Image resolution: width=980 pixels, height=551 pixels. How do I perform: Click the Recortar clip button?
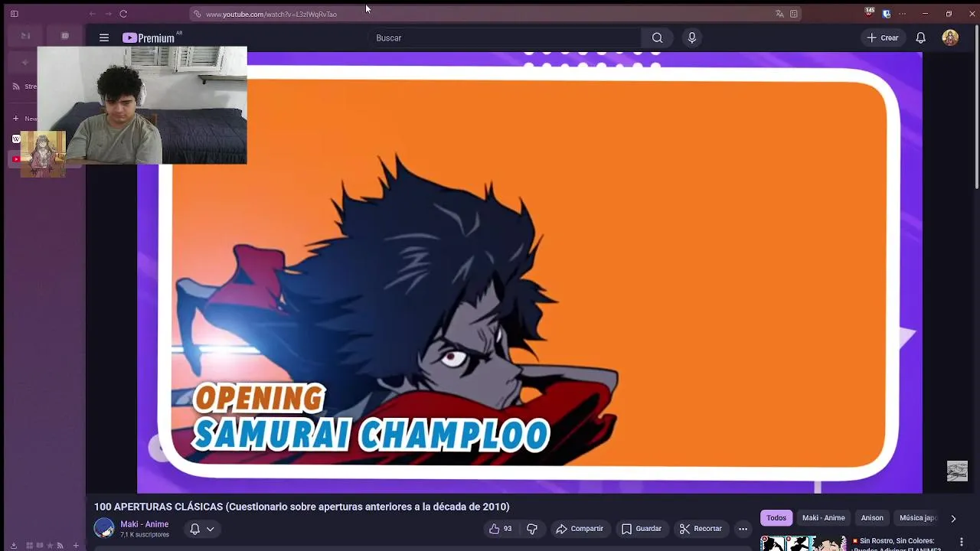pos(701,529)
